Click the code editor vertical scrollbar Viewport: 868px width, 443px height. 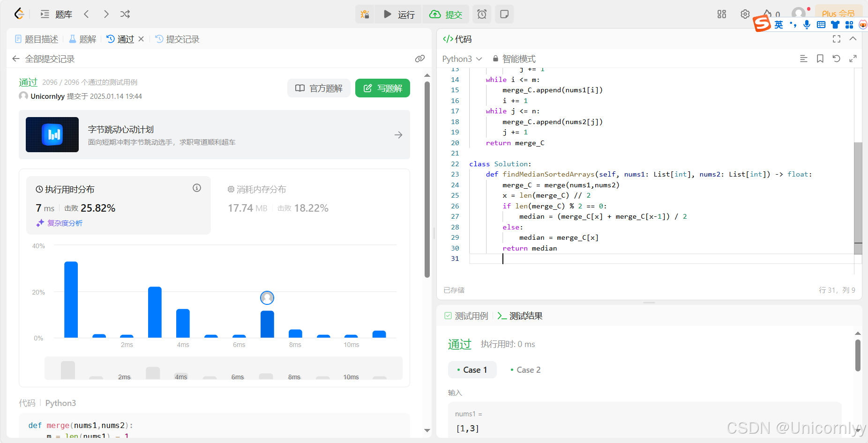tap(858, 199)
